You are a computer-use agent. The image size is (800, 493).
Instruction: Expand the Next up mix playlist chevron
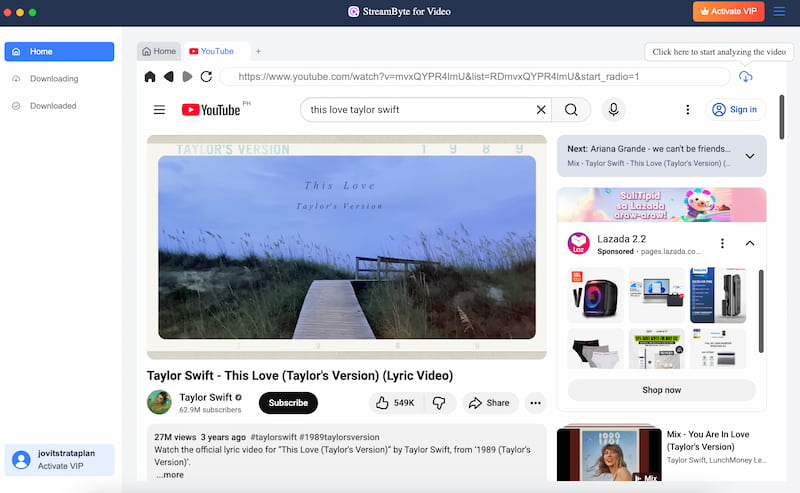click(x=749, y=156)
